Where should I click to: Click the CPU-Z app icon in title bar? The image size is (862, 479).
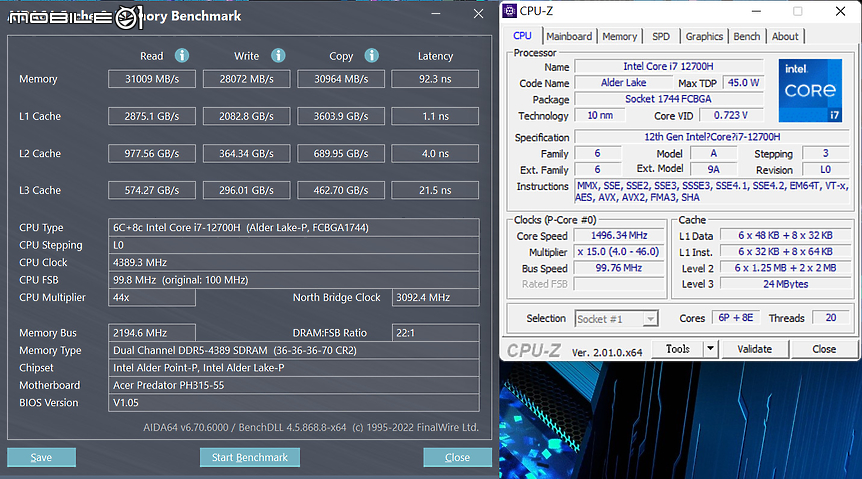[x=510, y=11]
